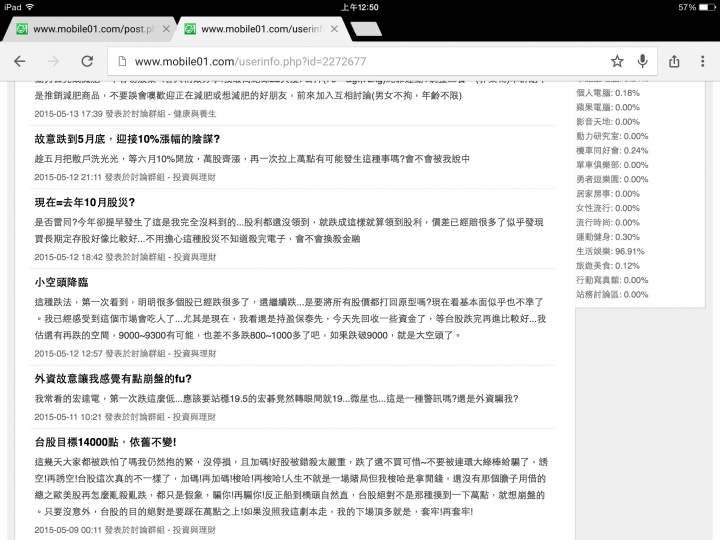Image resolution: width=720 pixels, height=540 pixels.
Task: Close the mobile01 userinfo tab
Action: (334, 29)
